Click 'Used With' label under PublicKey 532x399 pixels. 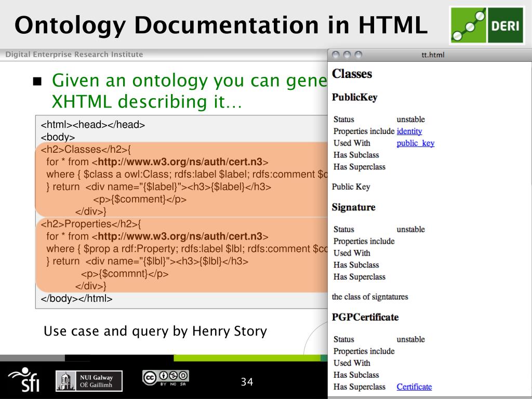point(352,143)
